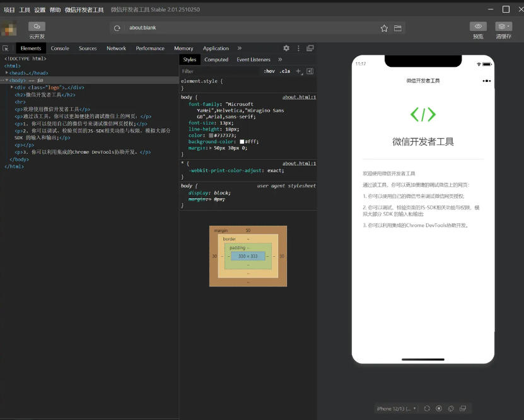Toggle .cls class editor

click(285, 71)
